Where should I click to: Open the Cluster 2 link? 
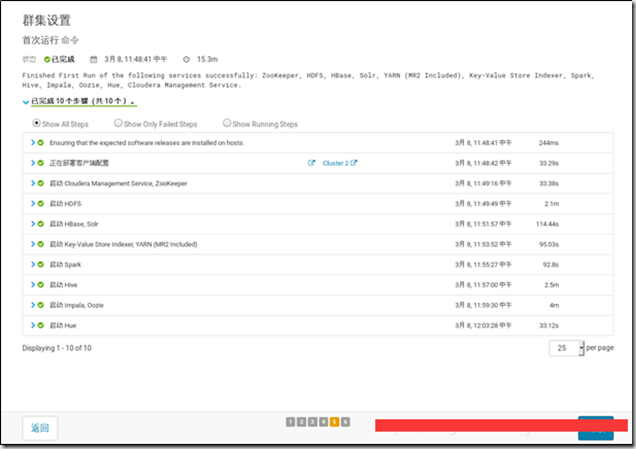tap(335, 163)
